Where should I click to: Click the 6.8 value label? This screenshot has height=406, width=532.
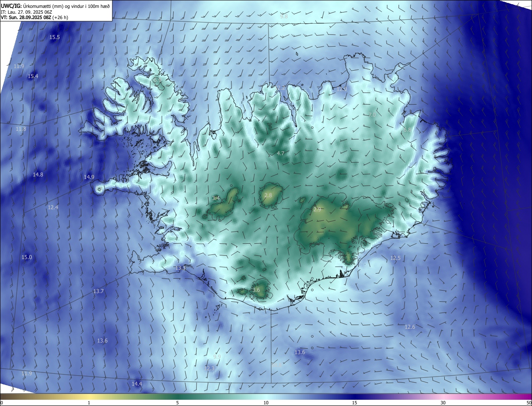407,130
